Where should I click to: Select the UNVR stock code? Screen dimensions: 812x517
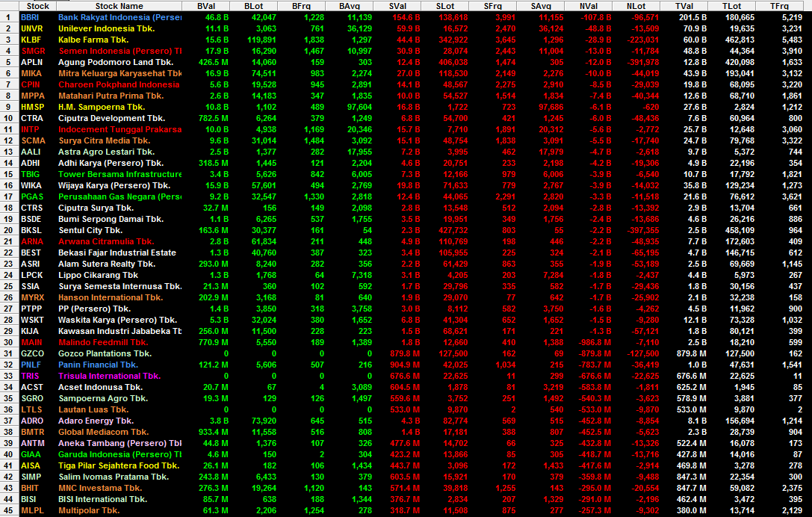pos(31,28)
